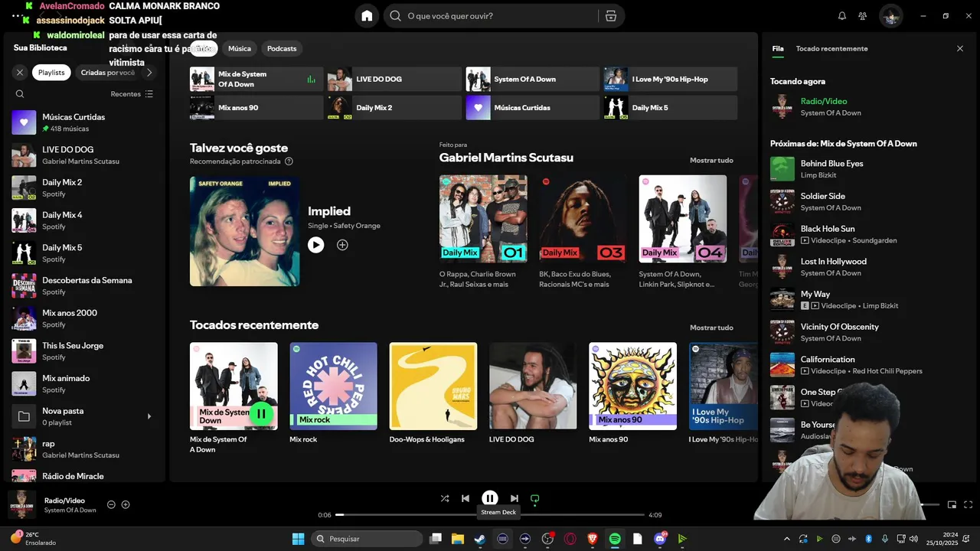Click the Windows taskbar Pesquisar box
The width and height of the screenshot is (980, 551).
coord(367,539)
